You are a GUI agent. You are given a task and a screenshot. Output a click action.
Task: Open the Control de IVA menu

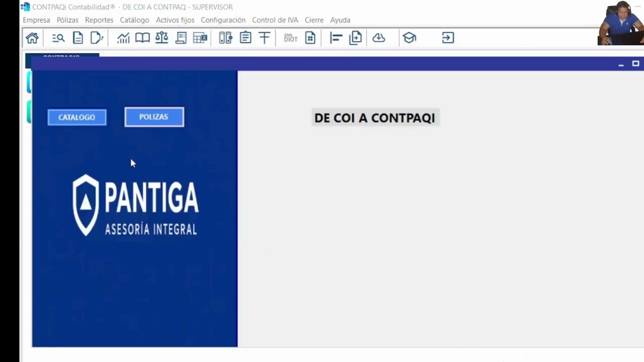point(275,20)
